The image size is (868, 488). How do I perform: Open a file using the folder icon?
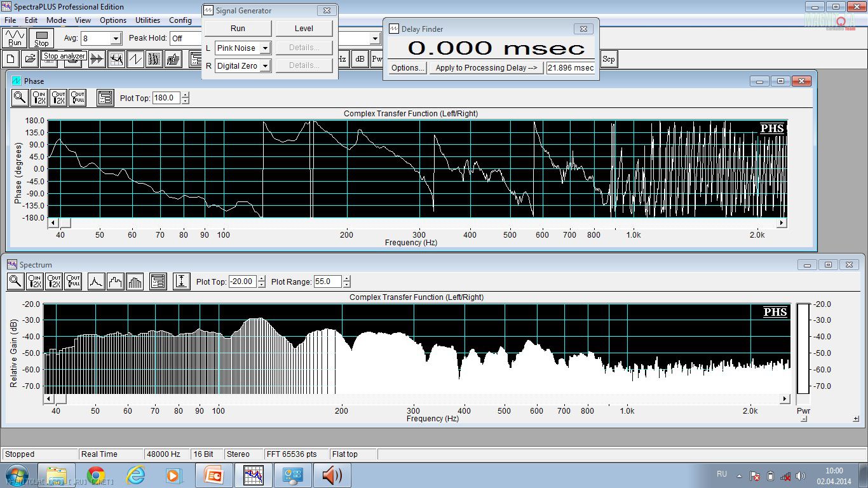[29, 59]
